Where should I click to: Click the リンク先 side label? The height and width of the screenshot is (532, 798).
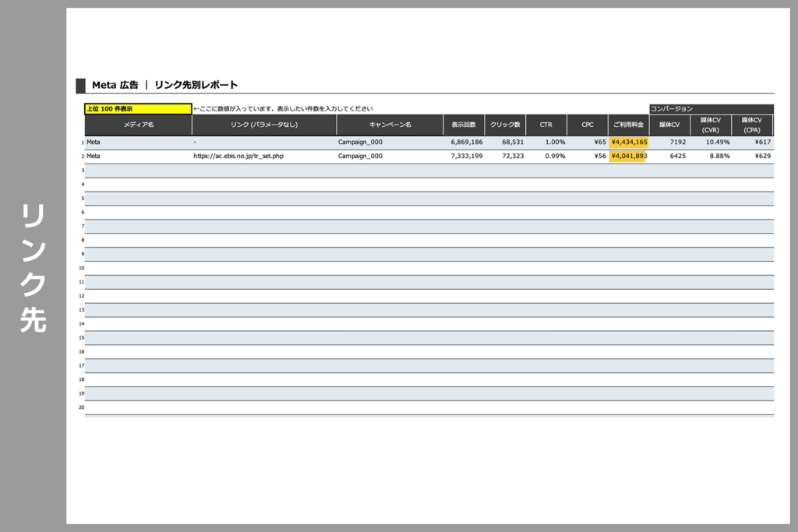[33, 267]
